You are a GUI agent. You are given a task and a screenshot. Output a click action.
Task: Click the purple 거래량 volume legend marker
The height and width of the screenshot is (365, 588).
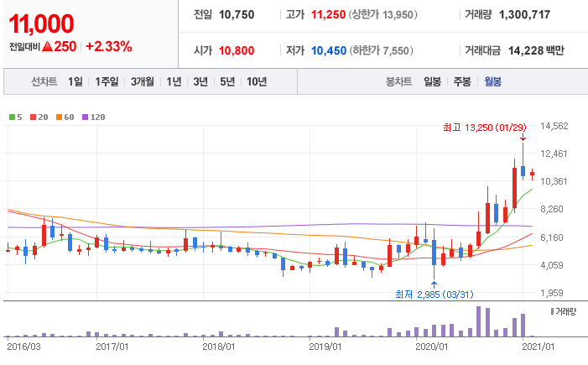[553, 311]
